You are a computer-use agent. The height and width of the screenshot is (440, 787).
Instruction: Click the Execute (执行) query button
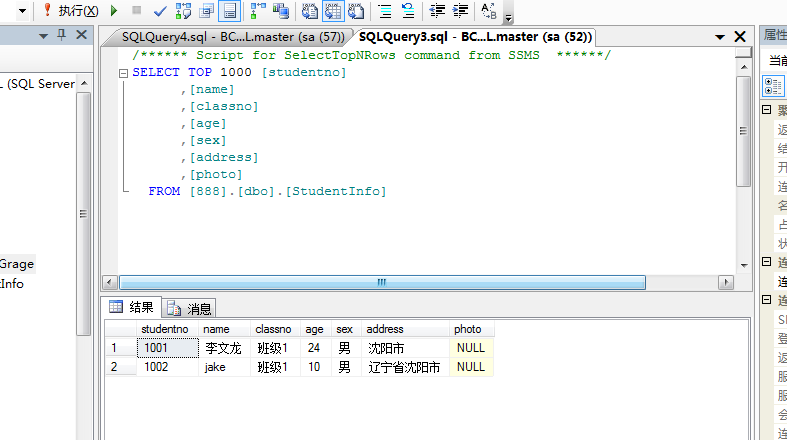pos(70,11)
